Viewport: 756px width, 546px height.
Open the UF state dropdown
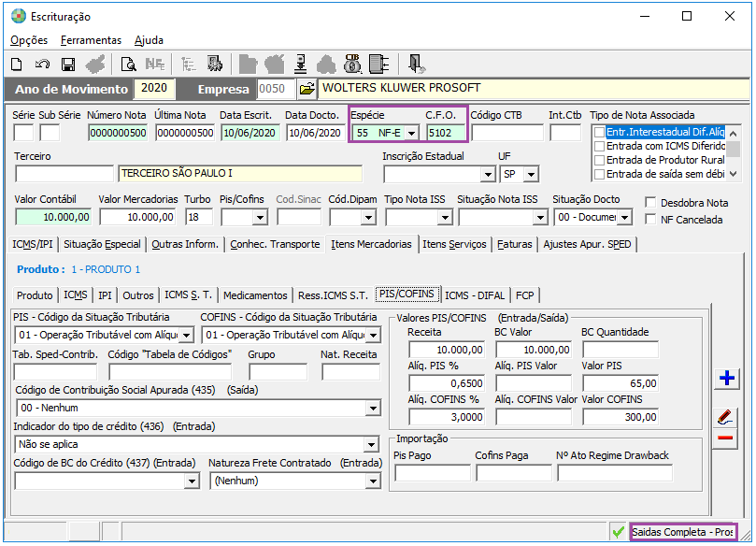click(532, 175)
